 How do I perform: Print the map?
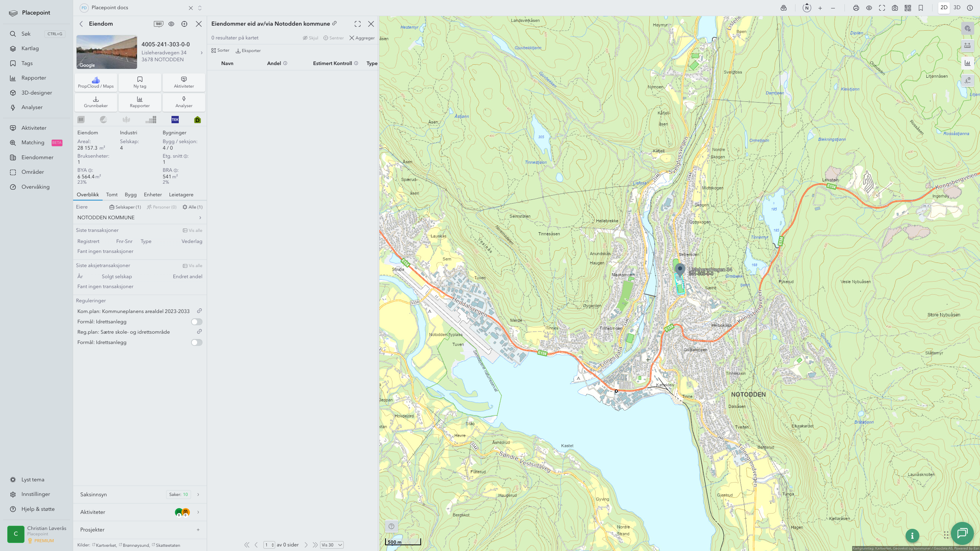(856, 8)
